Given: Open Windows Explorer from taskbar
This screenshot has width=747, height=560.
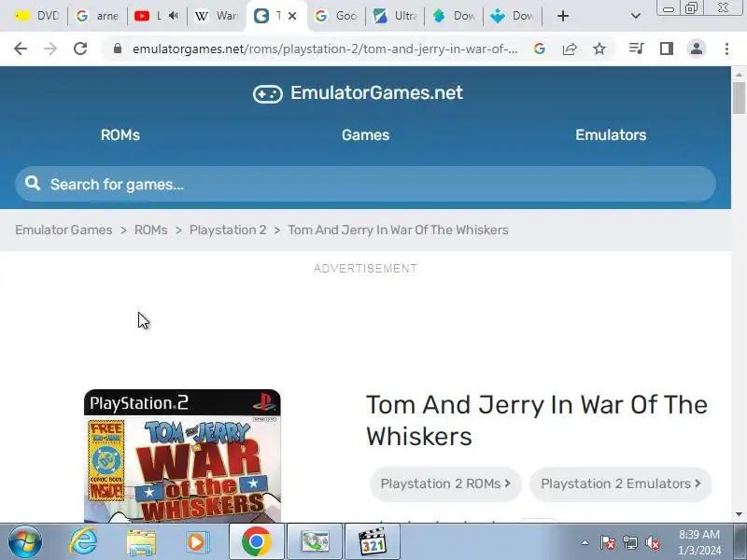Looking at the screenshot, I should pos(141,541).
